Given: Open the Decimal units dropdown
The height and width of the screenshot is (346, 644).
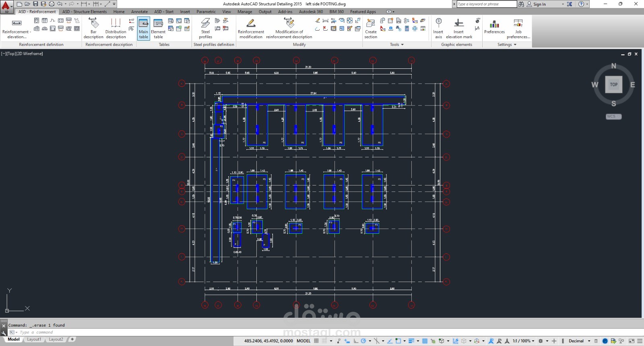Looking at the screenshot, I should [x=589, y=341].
